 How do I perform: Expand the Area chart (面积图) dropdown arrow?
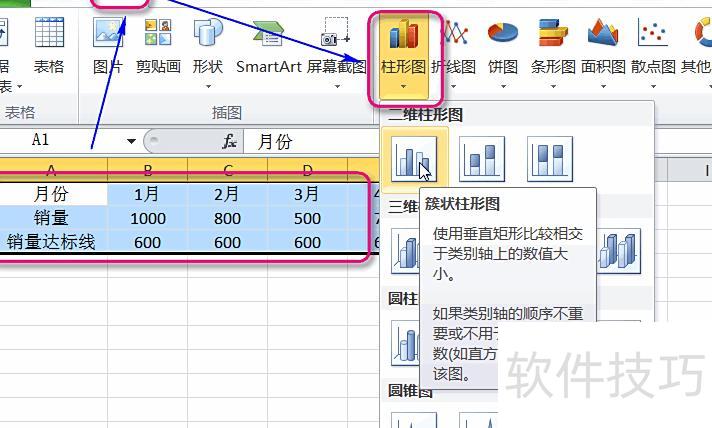coord(603,86)
